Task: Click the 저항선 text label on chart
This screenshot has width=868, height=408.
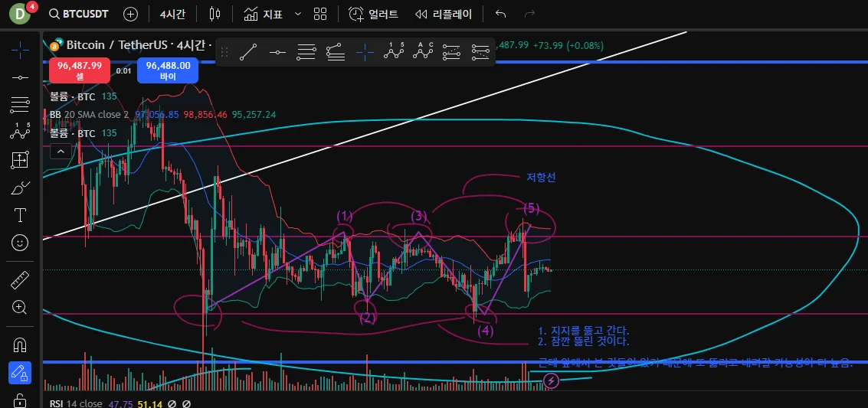Action: pyautogui.click(x=541, y=178)
